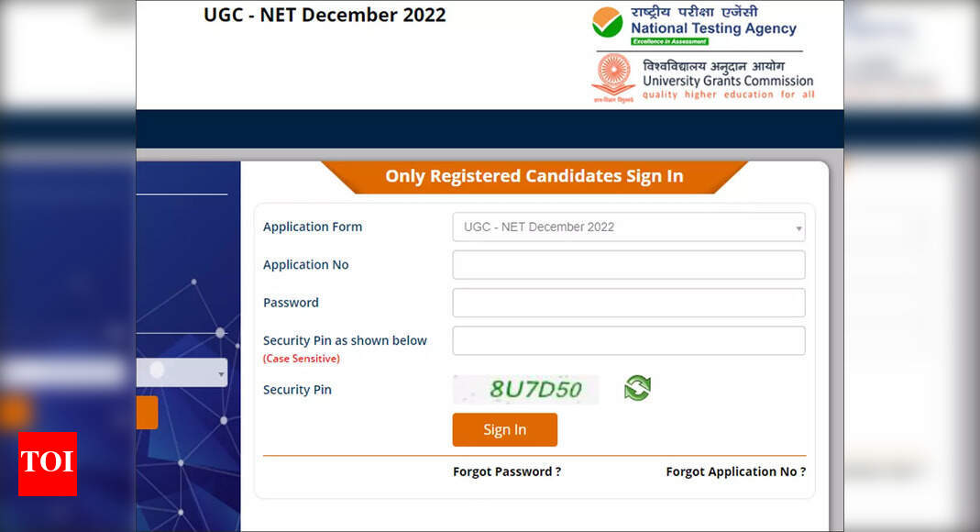Click the UGC - NET December 2022 heading

point(325,15)
